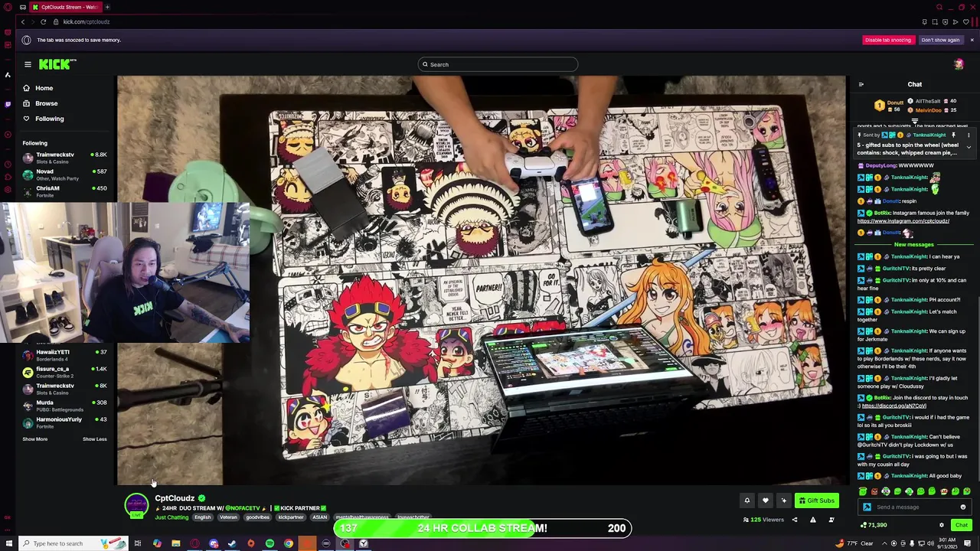
Task: Open the pinned message three-dot menu
Action: point(969,135)
